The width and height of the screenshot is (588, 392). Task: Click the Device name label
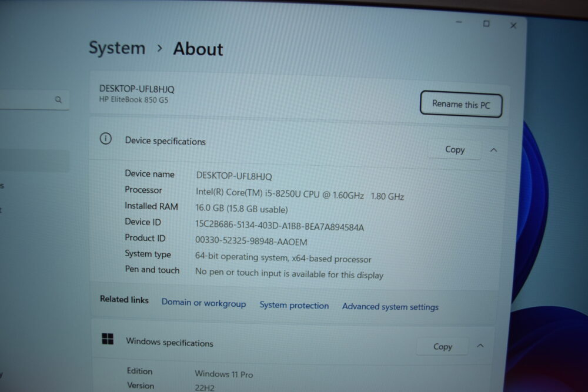point(149,174)
